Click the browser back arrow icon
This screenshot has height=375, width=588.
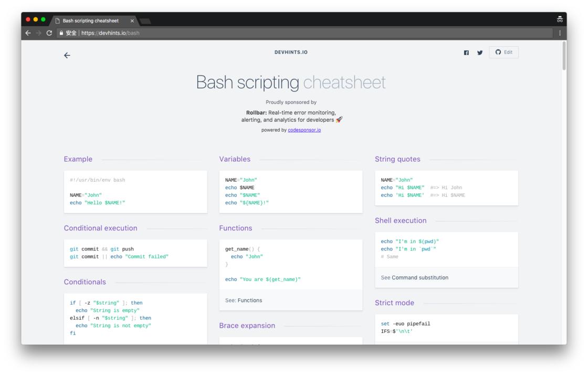[28, 33]
